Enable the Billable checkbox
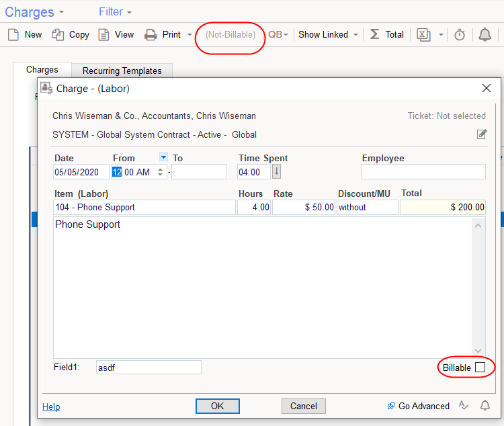504x426 pixels. click(x=480, y=368)
